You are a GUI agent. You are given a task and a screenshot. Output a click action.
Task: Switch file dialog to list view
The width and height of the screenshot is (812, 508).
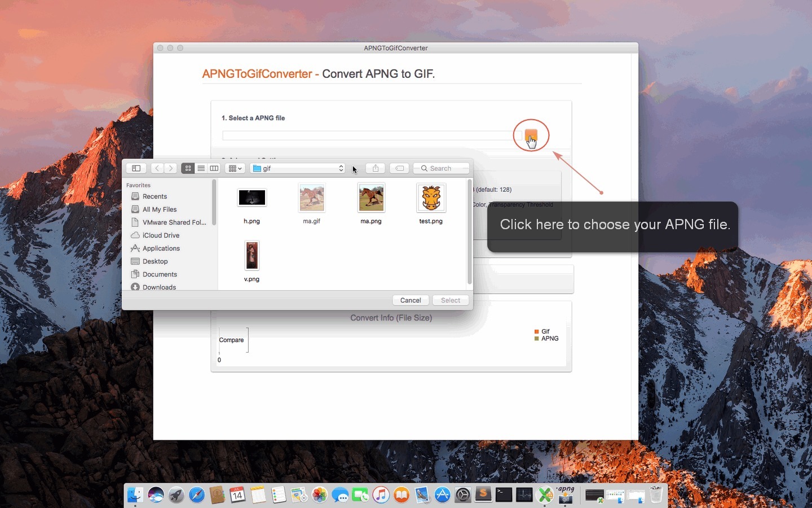(201, 168)
